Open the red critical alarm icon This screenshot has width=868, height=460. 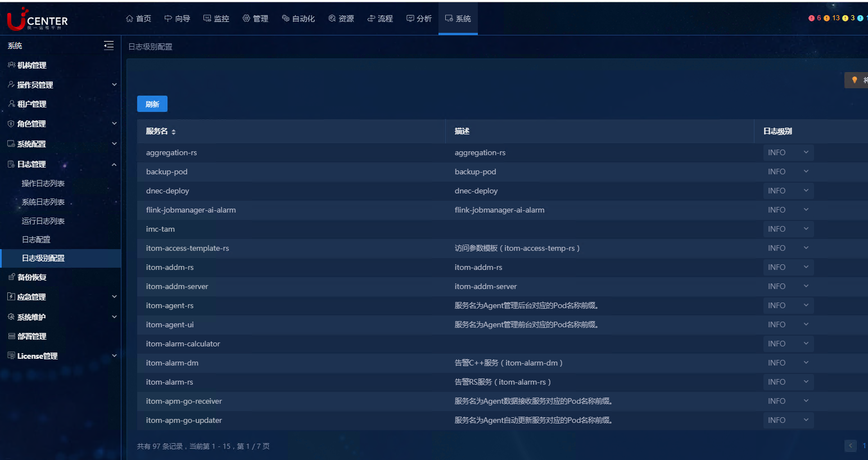(811, 18)
